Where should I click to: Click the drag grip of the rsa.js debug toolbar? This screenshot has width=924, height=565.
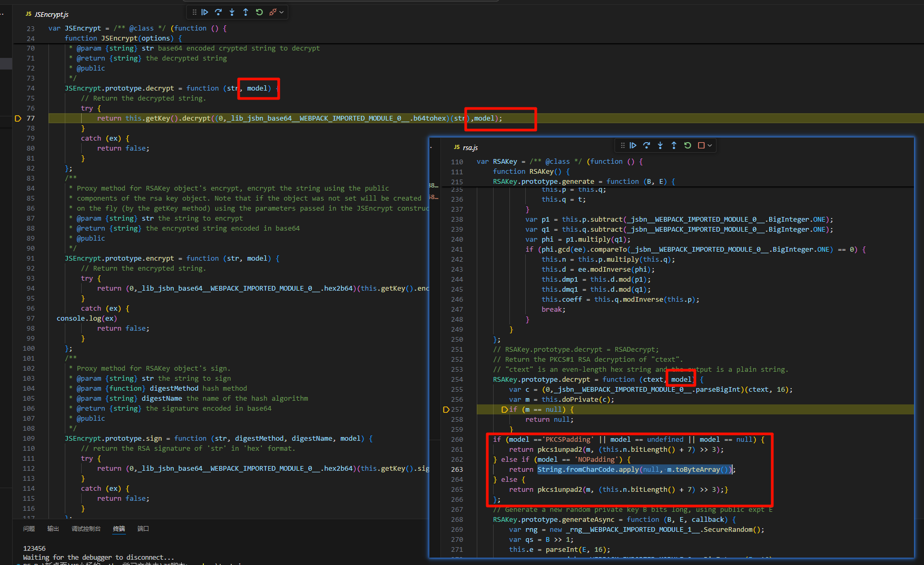[x=623, y=145]
